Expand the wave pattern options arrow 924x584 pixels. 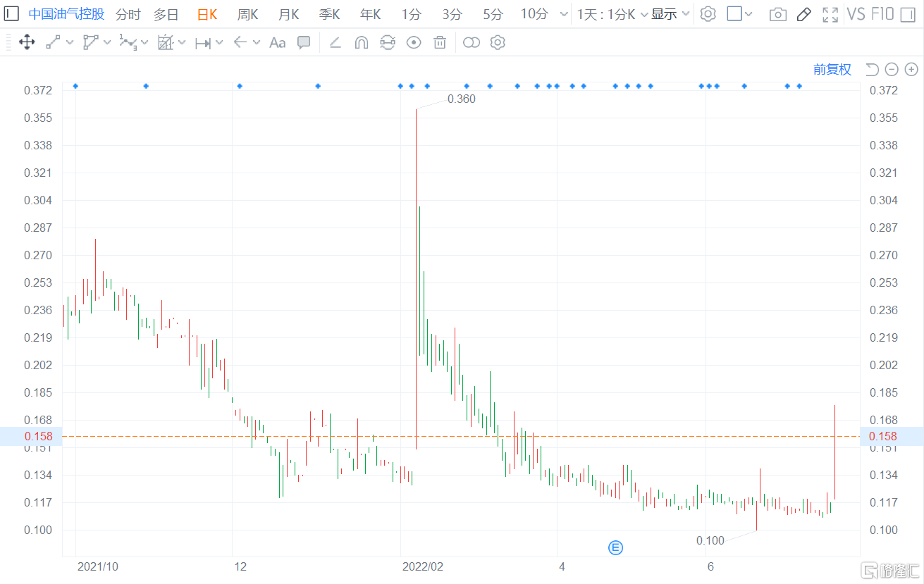point(144,42)
